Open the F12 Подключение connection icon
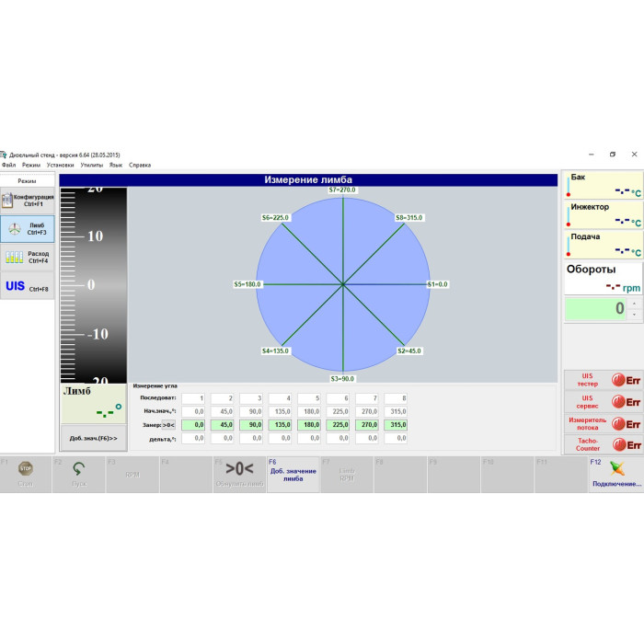 coord(616,468)
